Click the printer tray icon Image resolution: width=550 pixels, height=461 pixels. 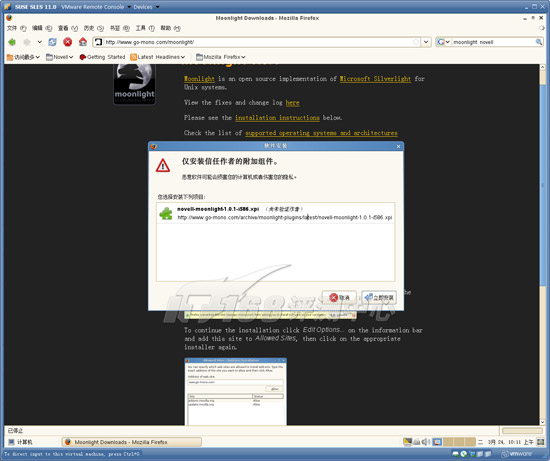pyautogui.click(x=417, y=442)
